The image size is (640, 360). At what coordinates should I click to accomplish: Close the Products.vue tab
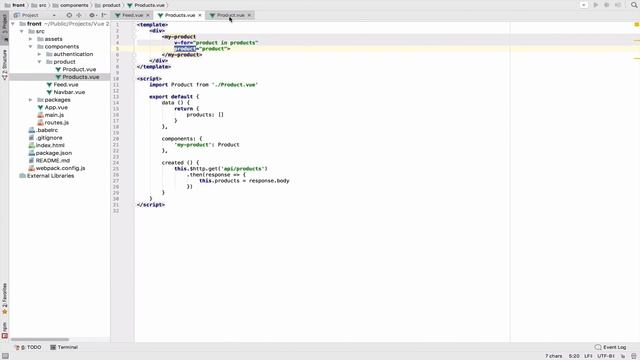coord(200,15)
